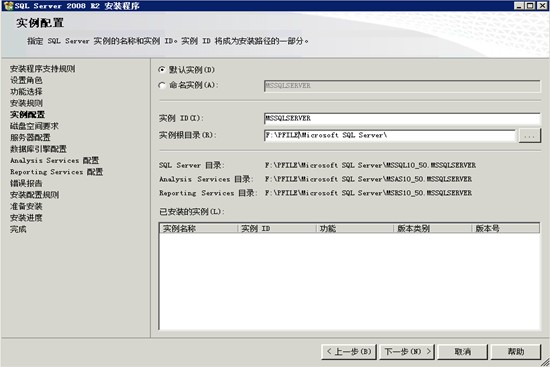The image size is (550, 367).
Task: Sort by the 实例名称 column header
Action: coord(199,228)
